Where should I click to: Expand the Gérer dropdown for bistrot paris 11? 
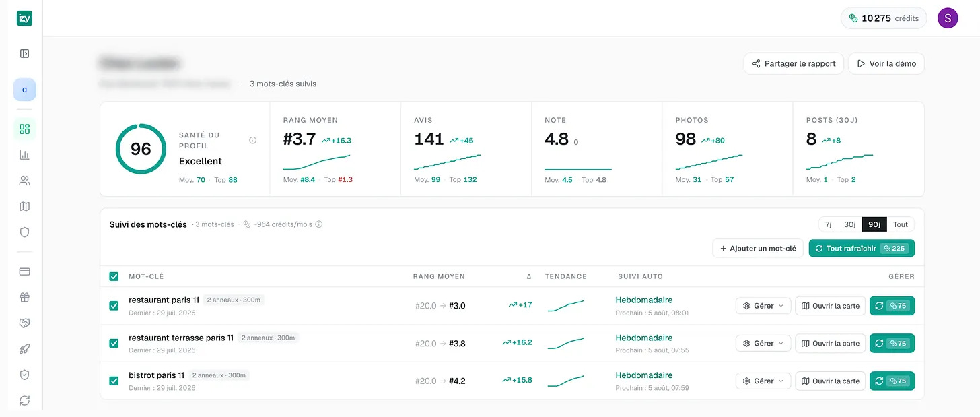pos(763,381)
